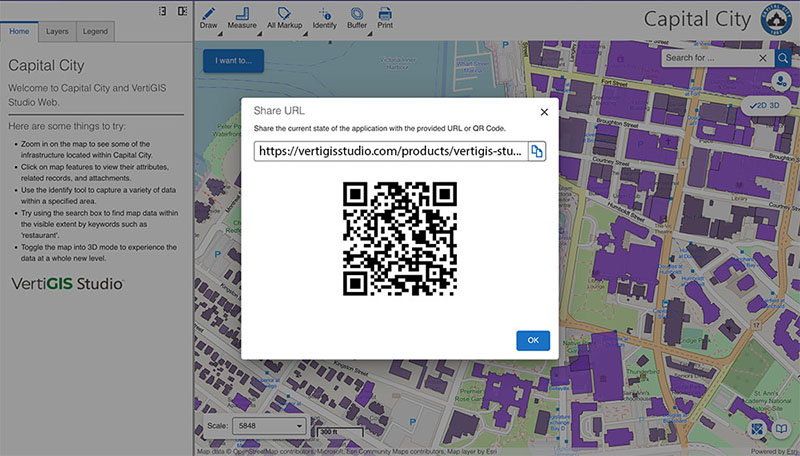The image size is (800, 456).
Task: Switch to the Legend tab
Action: click(x=95, y=32)
